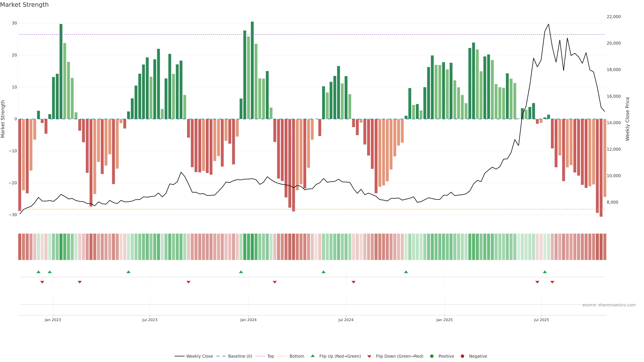Click the green Positive circle in legend

pos(432,356)
